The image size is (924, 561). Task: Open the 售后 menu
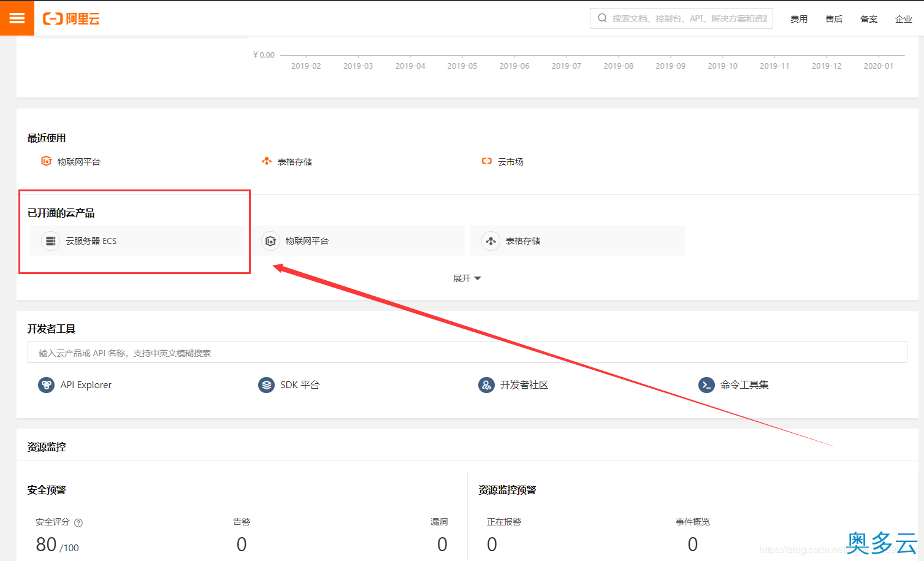coord(833,19)
